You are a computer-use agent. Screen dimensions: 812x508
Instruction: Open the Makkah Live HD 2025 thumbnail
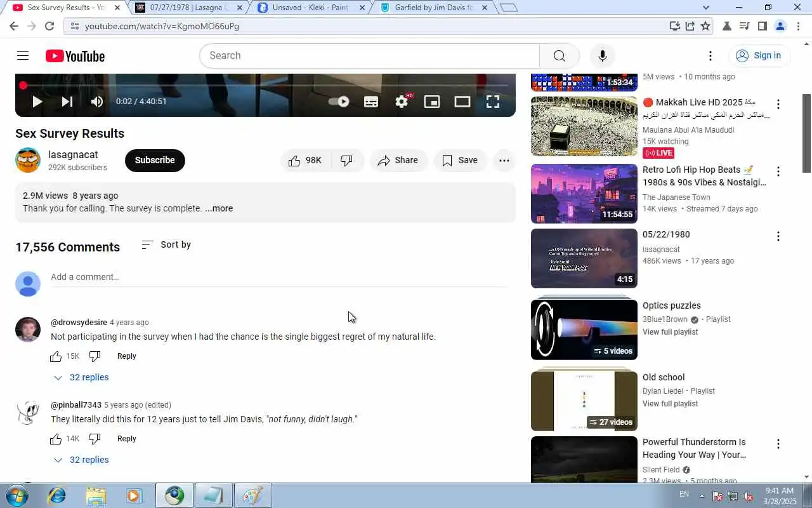point(584,126)
